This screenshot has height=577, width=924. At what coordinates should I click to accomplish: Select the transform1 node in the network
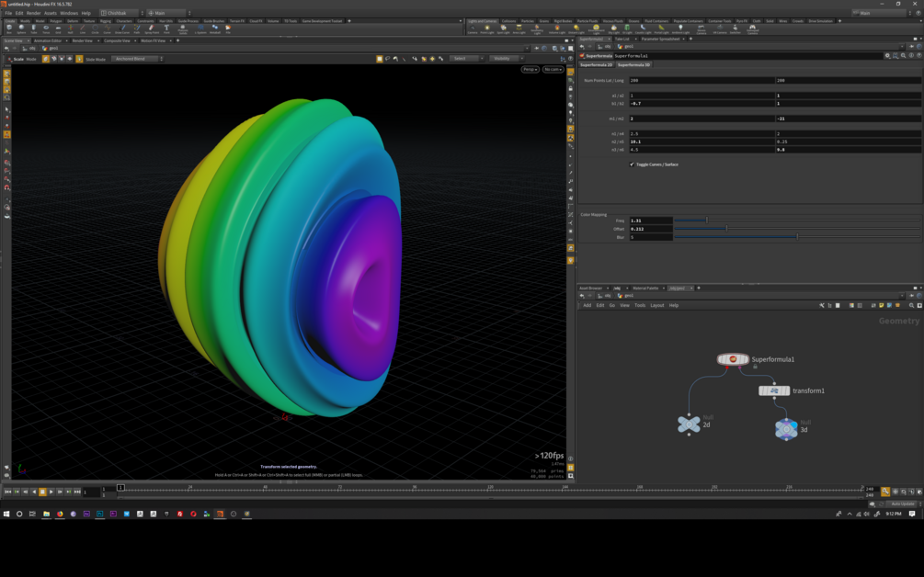(x=774, y=390)
